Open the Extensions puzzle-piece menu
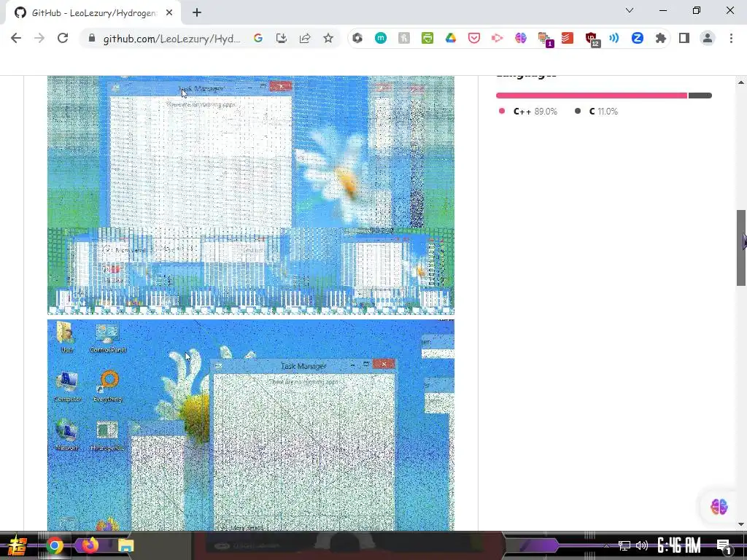This screenshot has width=747, height=560. pos(661,38)
